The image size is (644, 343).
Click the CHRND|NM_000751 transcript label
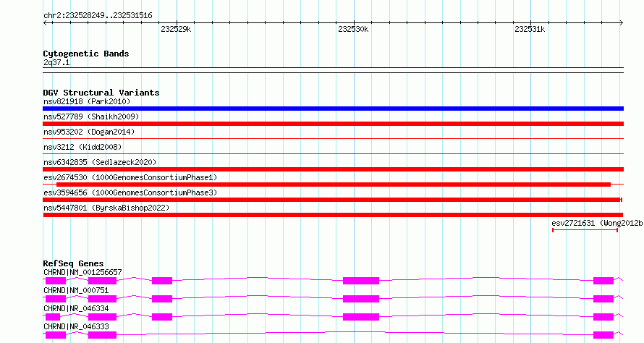tap(76, 290)
